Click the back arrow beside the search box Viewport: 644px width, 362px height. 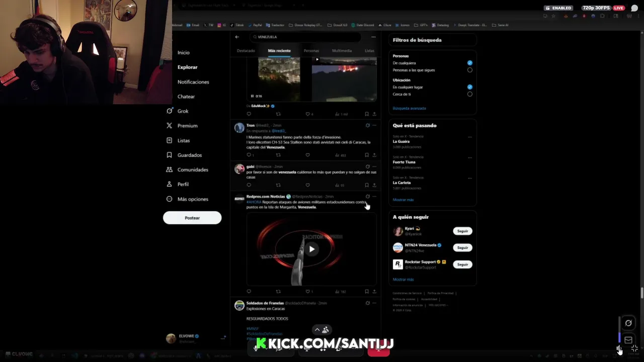237,37
